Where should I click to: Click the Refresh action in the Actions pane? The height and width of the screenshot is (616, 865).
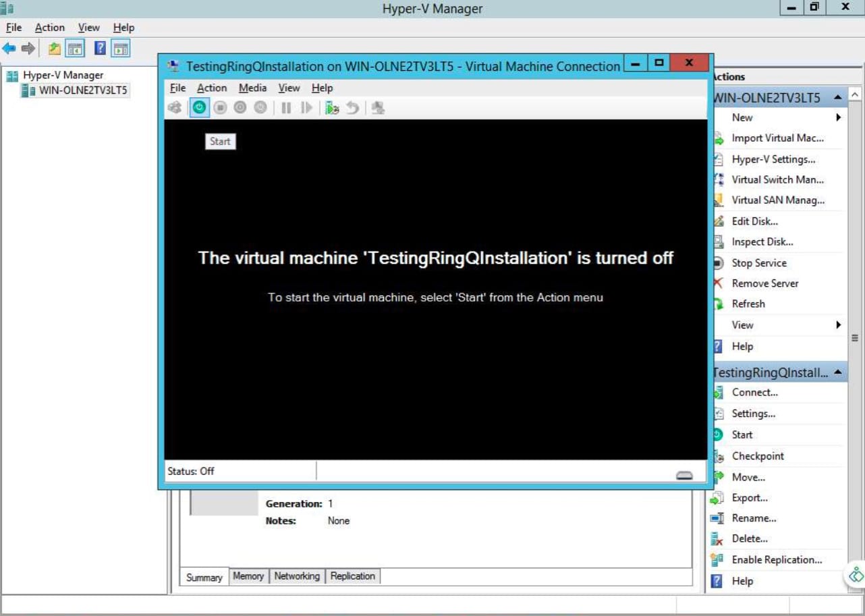click(x=748, y=304)
